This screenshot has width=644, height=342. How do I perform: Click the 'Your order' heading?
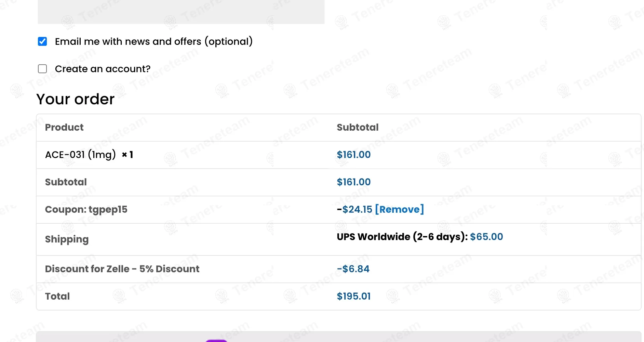(75, 99)
